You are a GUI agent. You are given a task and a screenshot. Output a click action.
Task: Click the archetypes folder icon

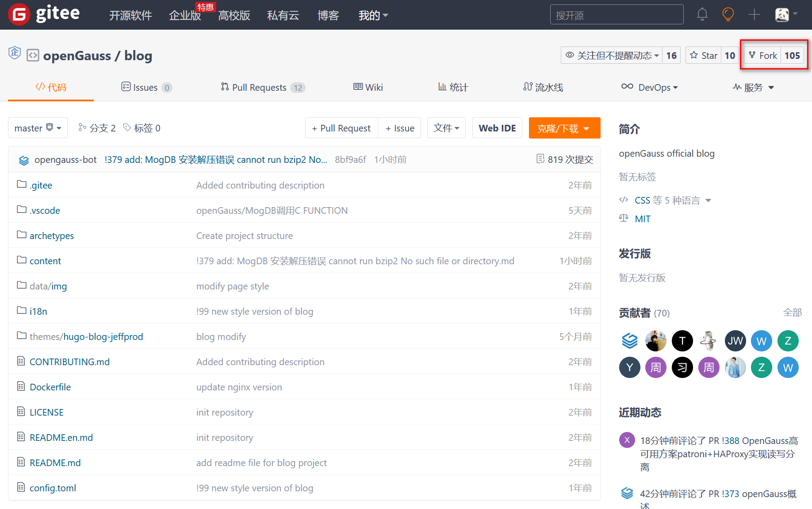(x=22, y=235)
